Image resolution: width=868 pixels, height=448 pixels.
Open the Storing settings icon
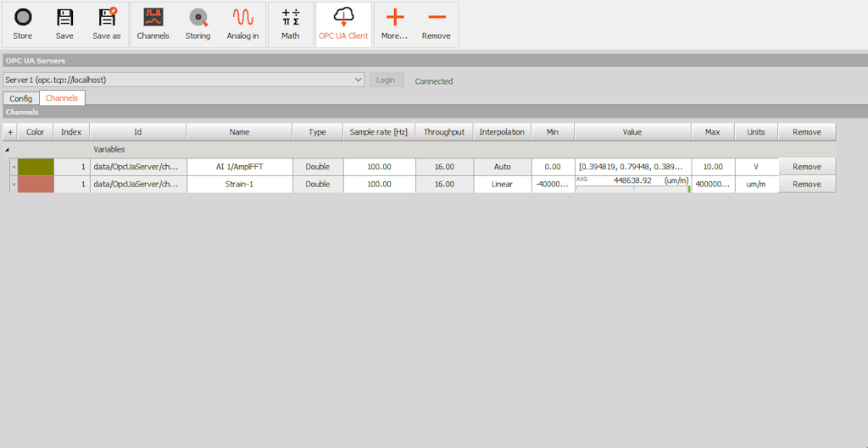[x=198, y=19]
